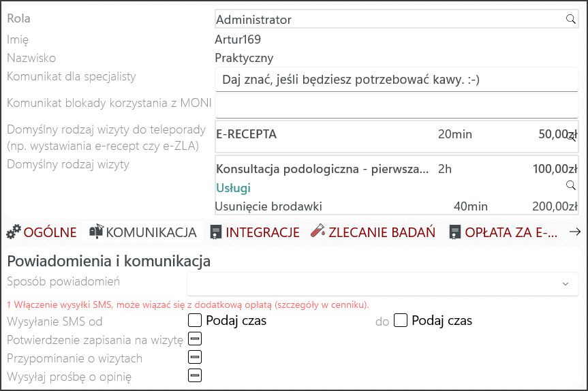The width and height of the screenshot is (588, 391).
Task: Open the Administrator role selector
Action: pos(397,19)
